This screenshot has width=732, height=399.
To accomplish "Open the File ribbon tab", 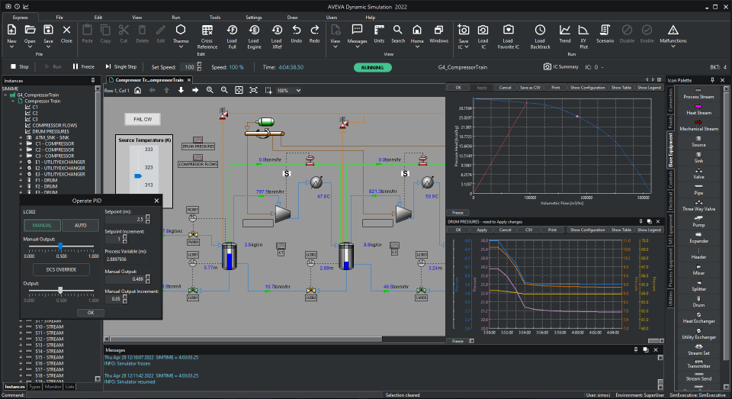I will (x=59, y=17).
